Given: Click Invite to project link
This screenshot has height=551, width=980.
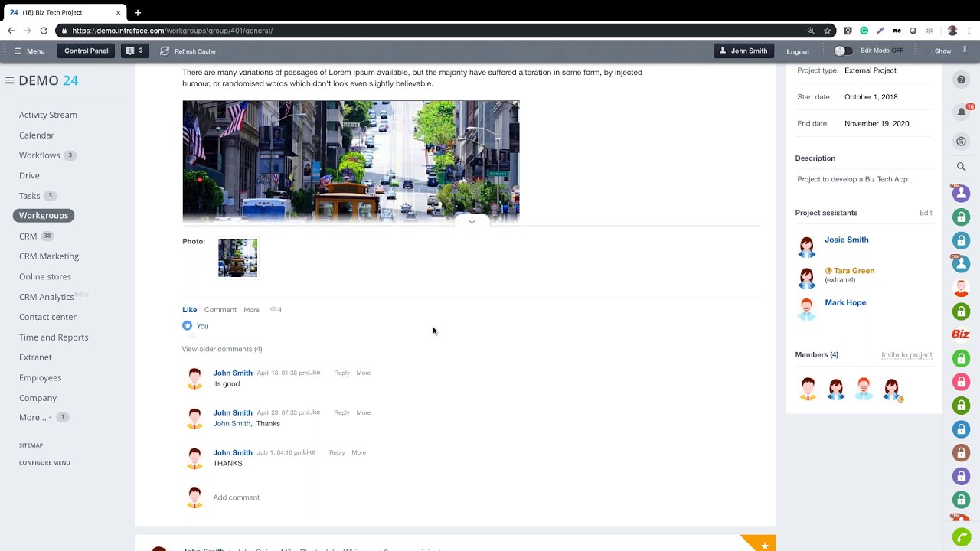Looking at the screenshot, I should pos(906,355).
